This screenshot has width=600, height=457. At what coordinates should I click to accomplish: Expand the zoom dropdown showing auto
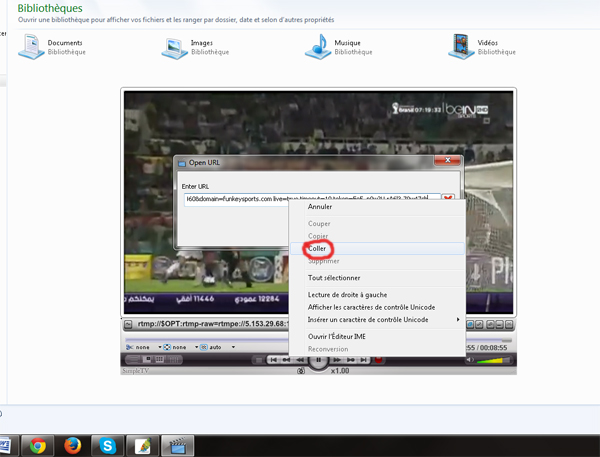233,347
